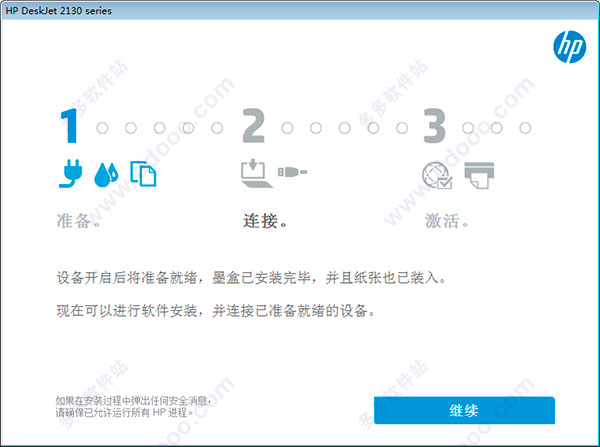This screenshot has width=600, height=447.
Task: Click the printer icon under step 3
Action: click(479, 175)
